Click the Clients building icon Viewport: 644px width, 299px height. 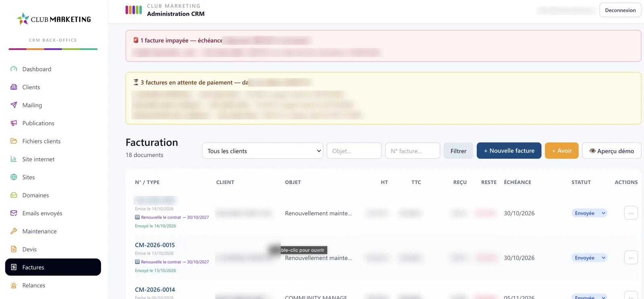click(14, 87)
